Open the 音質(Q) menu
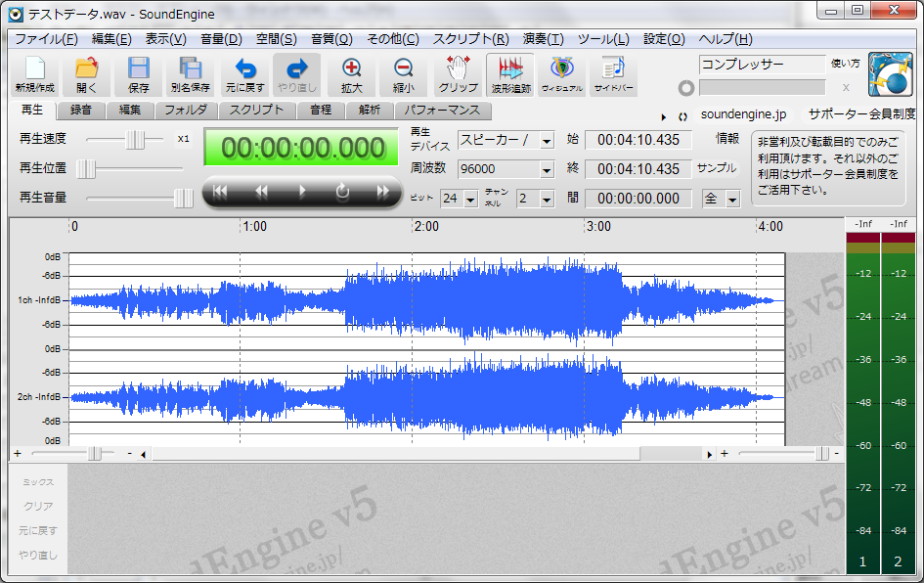924x583 pixels. [x=331, y=39]
